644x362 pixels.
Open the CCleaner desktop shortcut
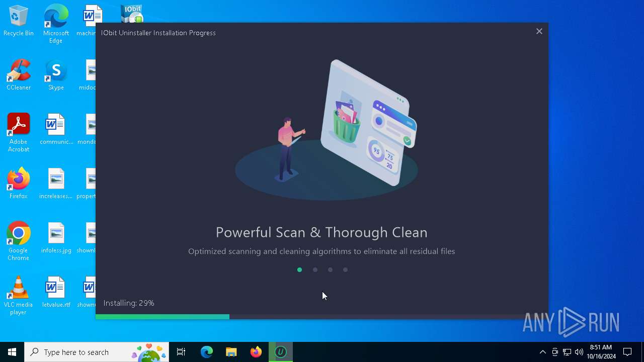click(19, 75)
